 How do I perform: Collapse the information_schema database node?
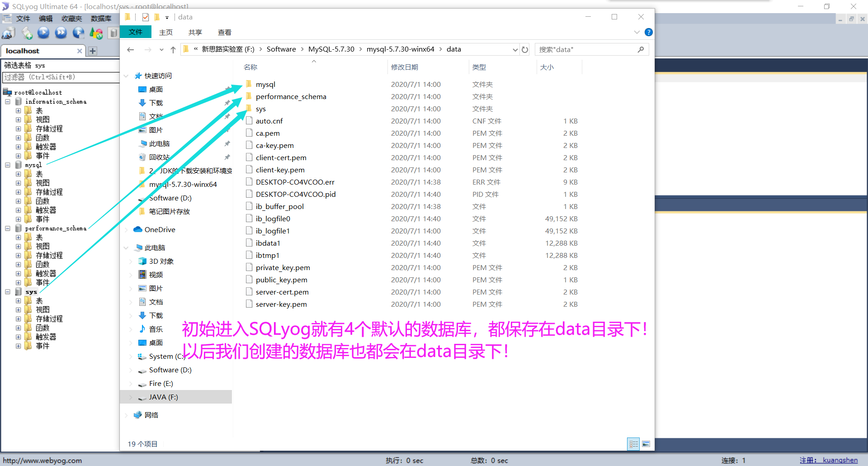click(8, 101)
